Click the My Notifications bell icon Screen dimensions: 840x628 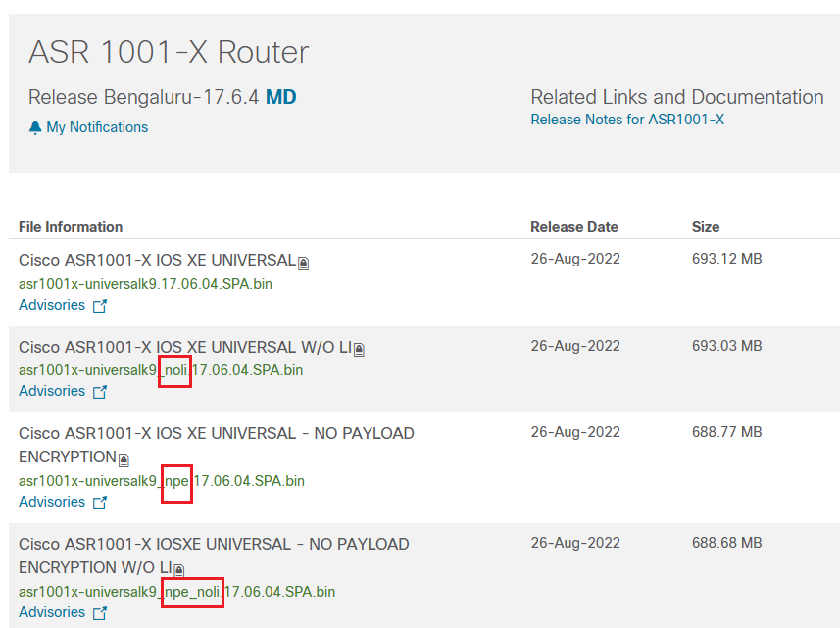coord(35,128)
